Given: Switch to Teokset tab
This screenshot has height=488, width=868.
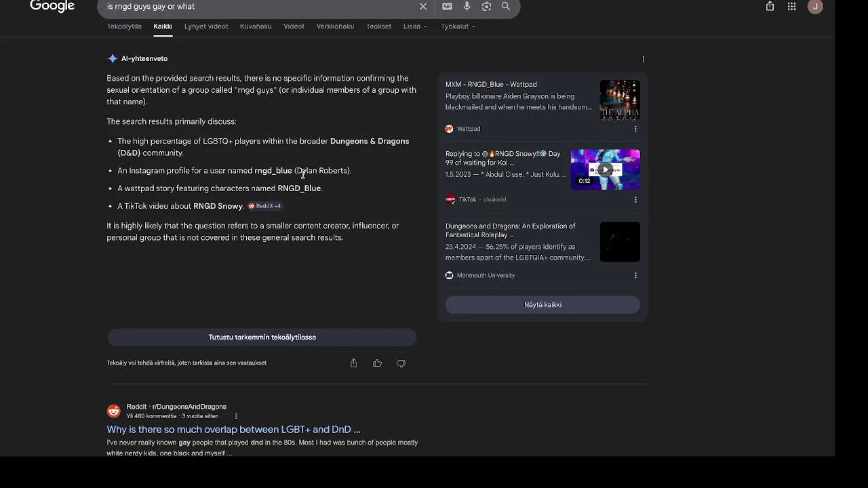Looking at the screenshot, I should (378, 26).
